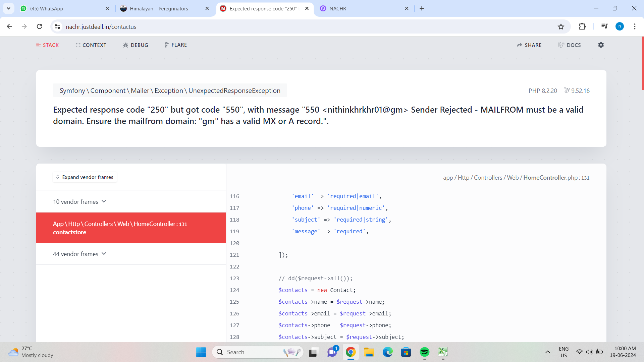Click the Ignition bookmark star icon
The width and height of the screenshot is (644, 362).
pos(561,26)
